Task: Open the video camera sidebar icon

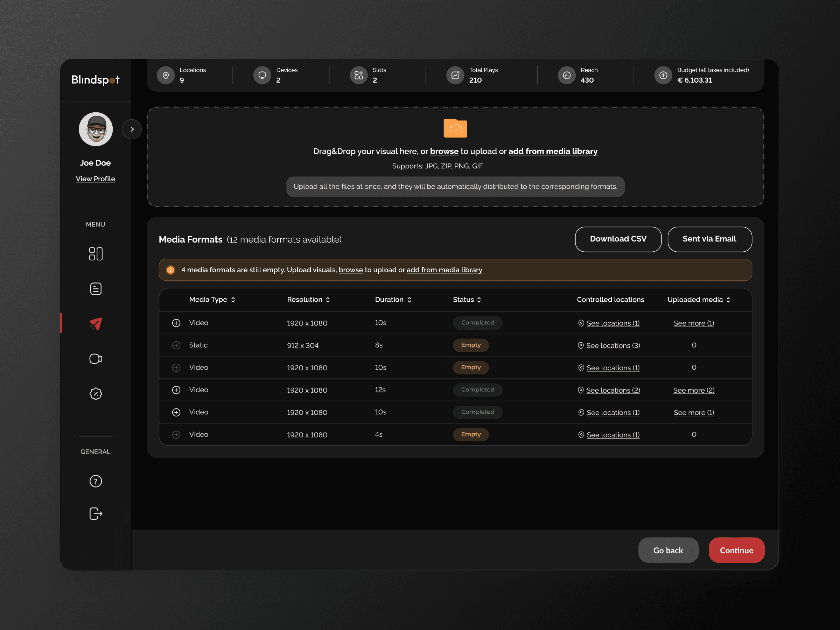Action: click(95, 358)
